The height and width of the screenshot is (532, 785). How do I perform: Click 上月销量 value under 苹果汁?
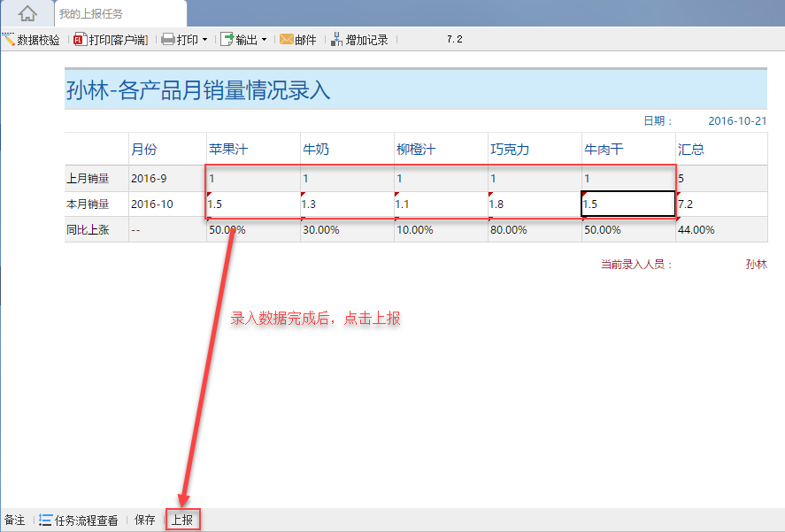[x=253, y=178]
